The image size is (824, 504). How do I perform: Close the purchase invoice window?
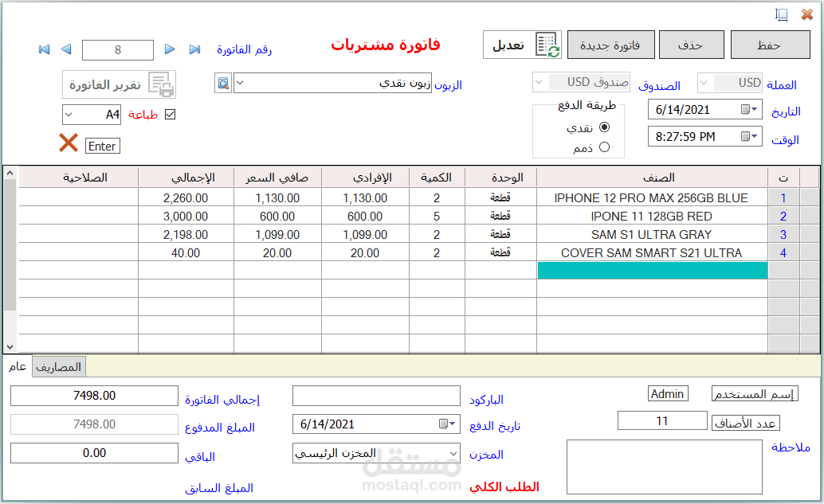coord(807,14)
